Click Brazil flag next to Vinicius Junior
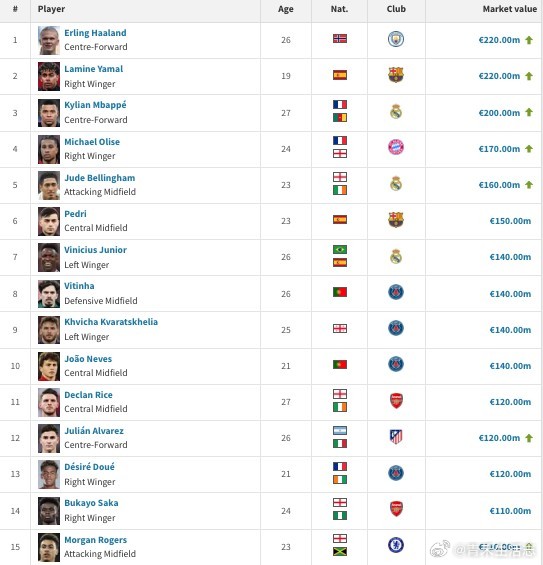Screen dimensions: 543x565 (x=340, y=249)
